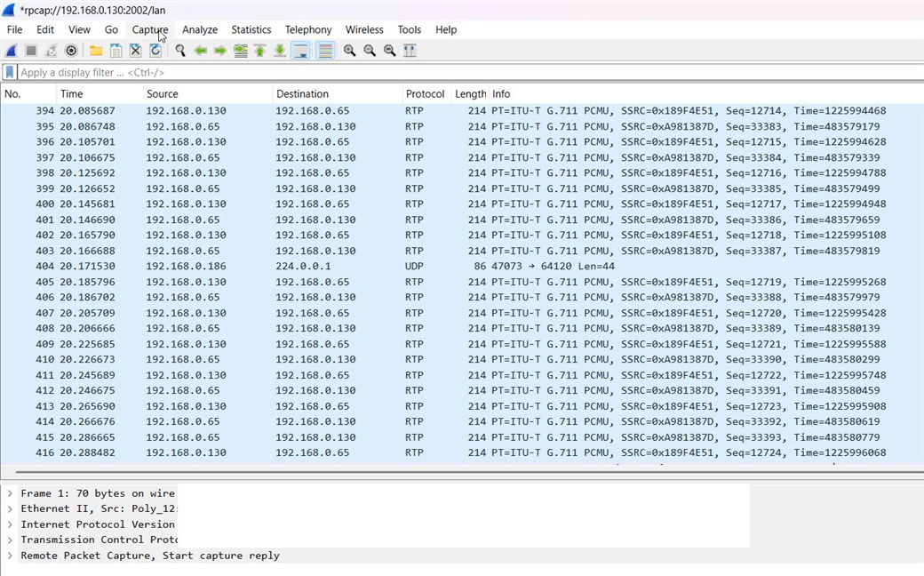The height and width of the screenshot is (576, 924).
Task: Sort packets by the Protocol column
Action: [426, 93]
